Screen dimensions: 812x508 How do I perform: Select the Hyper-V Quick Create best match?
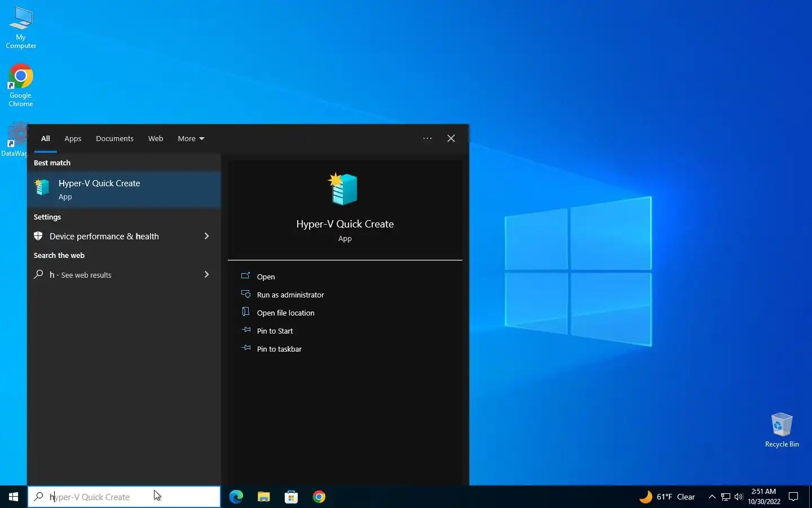[124, 190]
